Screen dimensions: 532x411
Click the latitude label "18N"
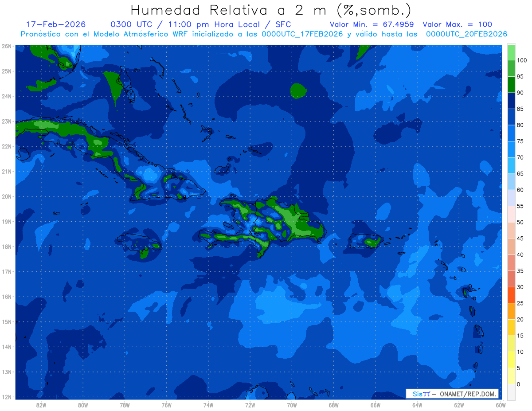pos(6,247)
